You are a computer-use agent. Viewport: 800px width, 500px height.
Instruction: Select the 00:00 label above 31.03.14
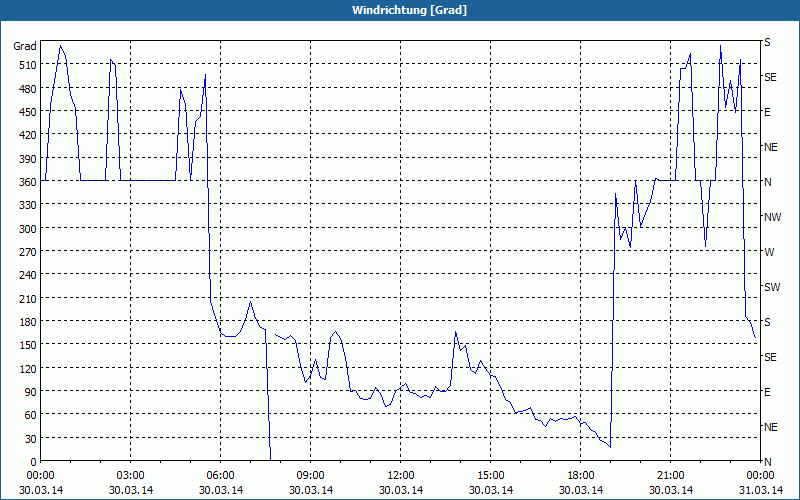click(760, 476)
